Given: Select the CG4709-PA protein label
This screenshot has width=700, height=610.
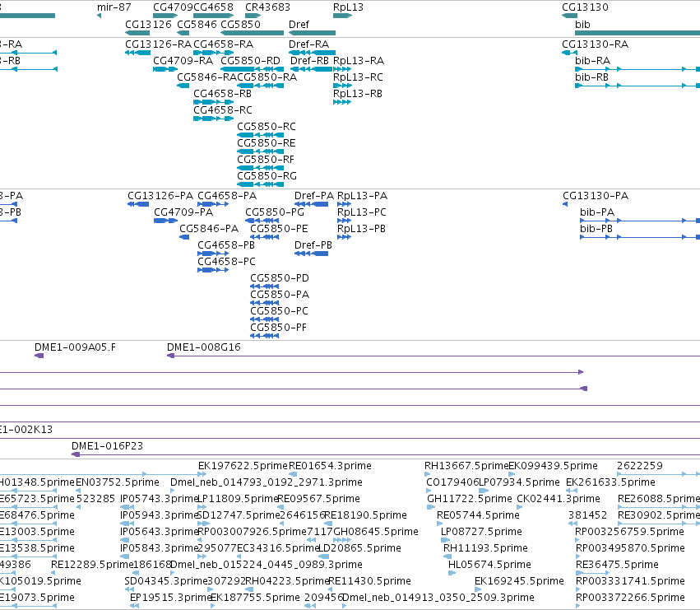Looking at the screenshot, I should coord(183,212).
